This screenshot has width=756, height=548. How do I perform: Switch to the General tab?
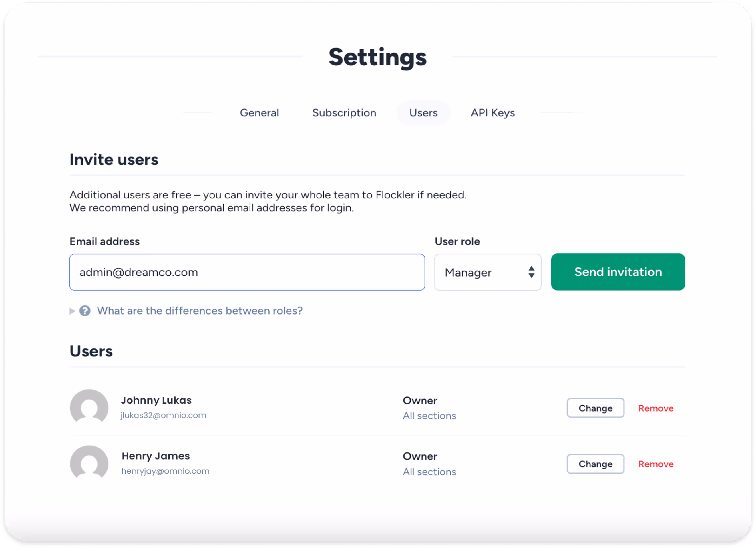coord(259,113)
